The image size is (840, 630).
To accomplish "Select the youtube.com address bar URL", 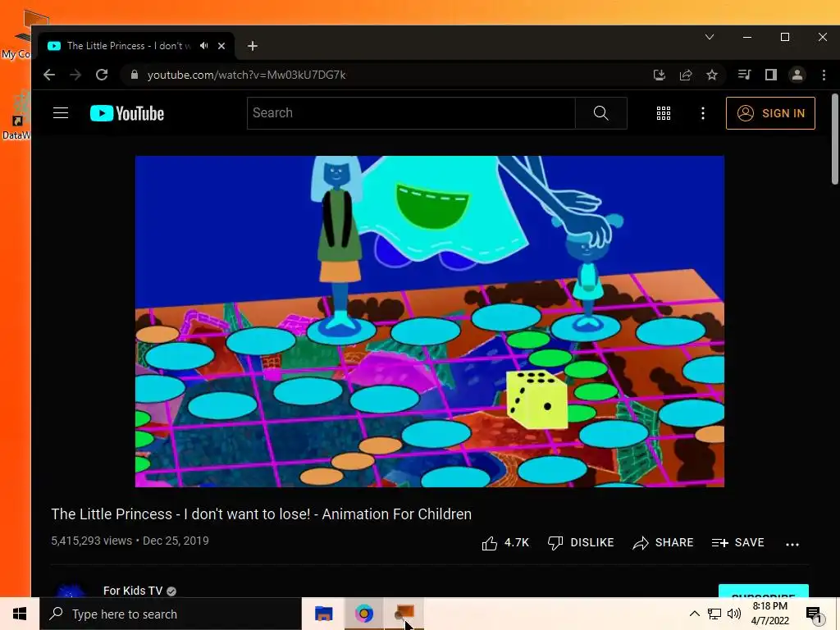I will click(x=246, y=75).
